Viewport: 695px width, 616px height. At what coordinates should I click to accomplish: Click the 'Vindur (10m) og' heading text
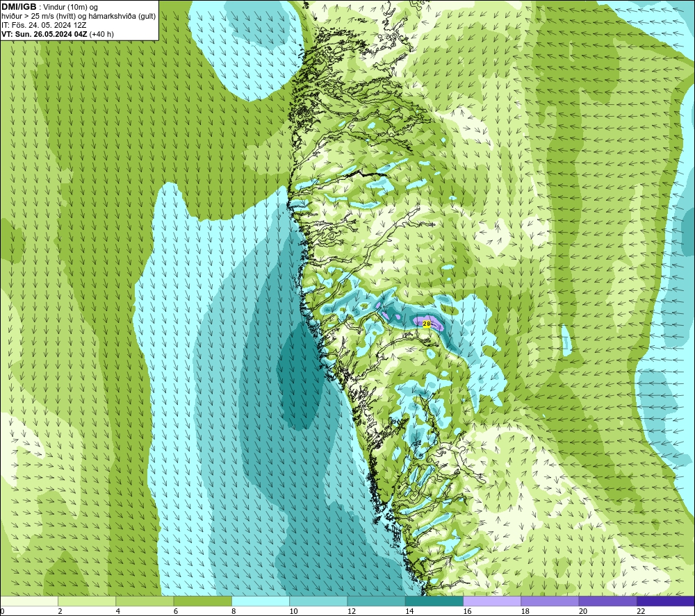tap(70, 8)
